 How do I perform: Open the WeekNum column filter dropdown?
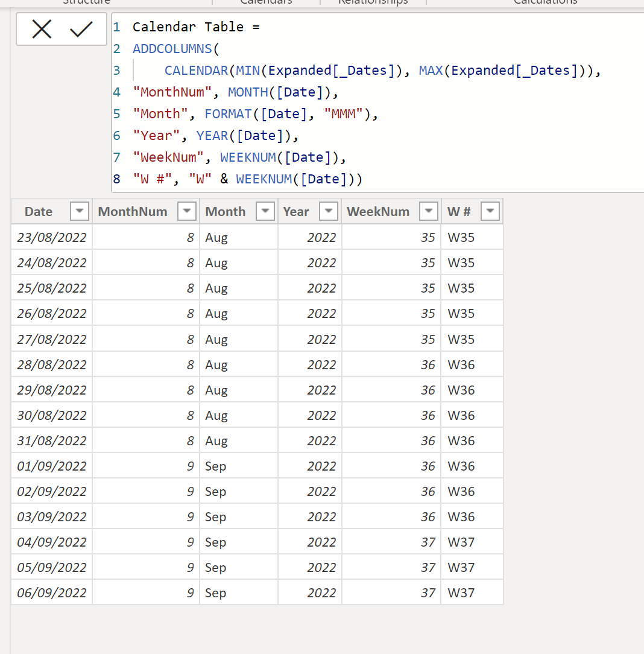pos(429,211)
